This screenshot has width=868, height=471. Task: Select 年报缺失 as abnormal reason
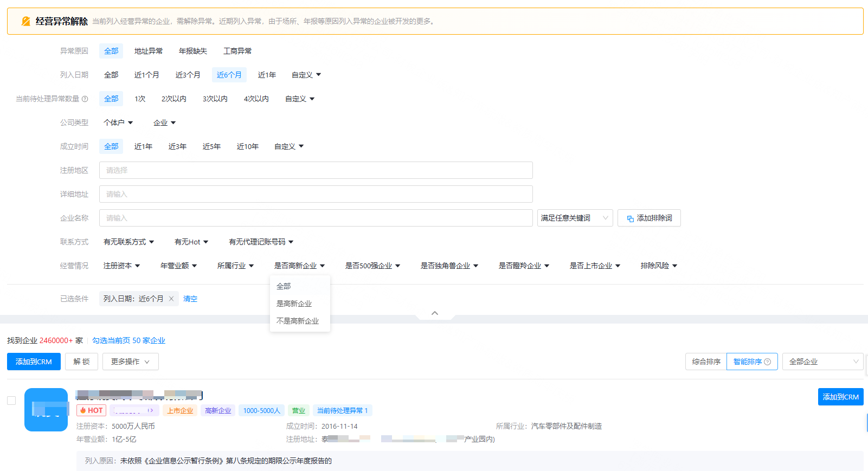click(x=192, y=51)
